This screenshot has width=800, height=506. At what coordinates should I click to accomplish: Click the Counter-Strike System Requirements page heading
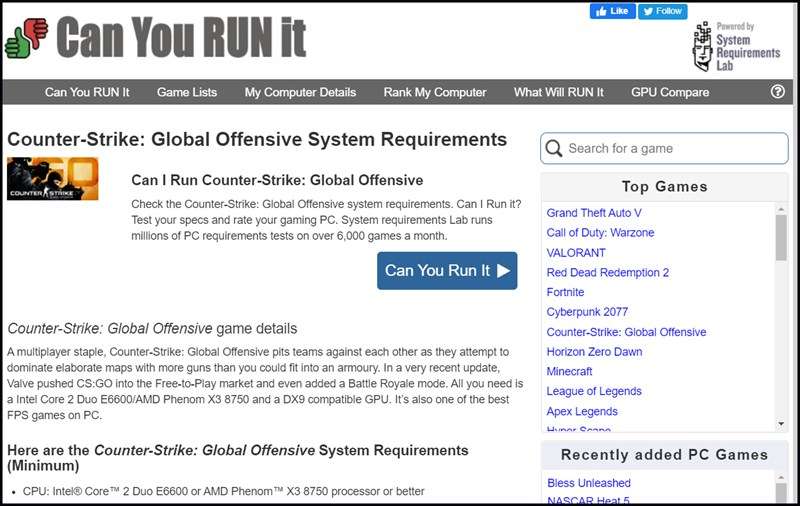pyautogui.click(x=257, y=139)
